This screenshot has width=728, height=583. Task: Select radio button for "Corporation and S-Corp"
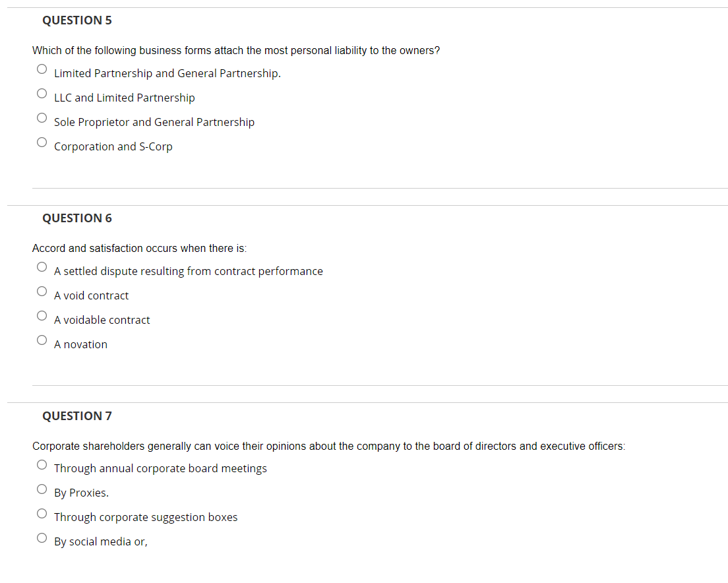[42, 142]
